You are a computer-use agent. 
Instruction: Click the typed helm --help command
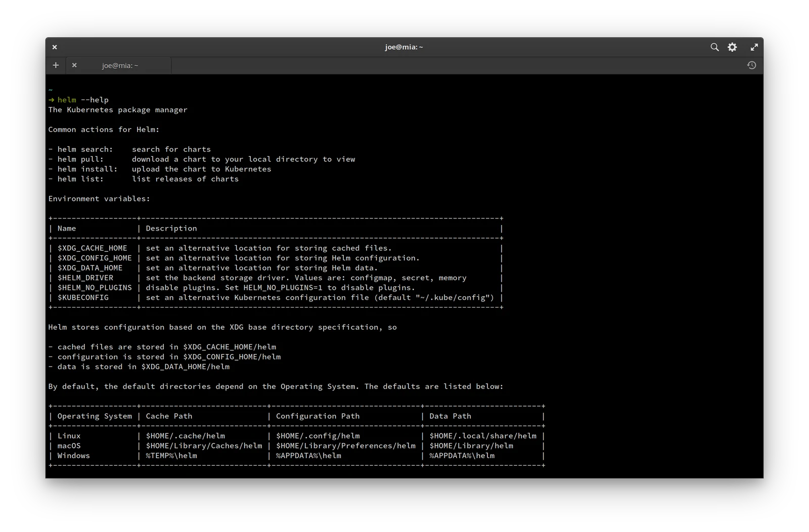(83, 100)
